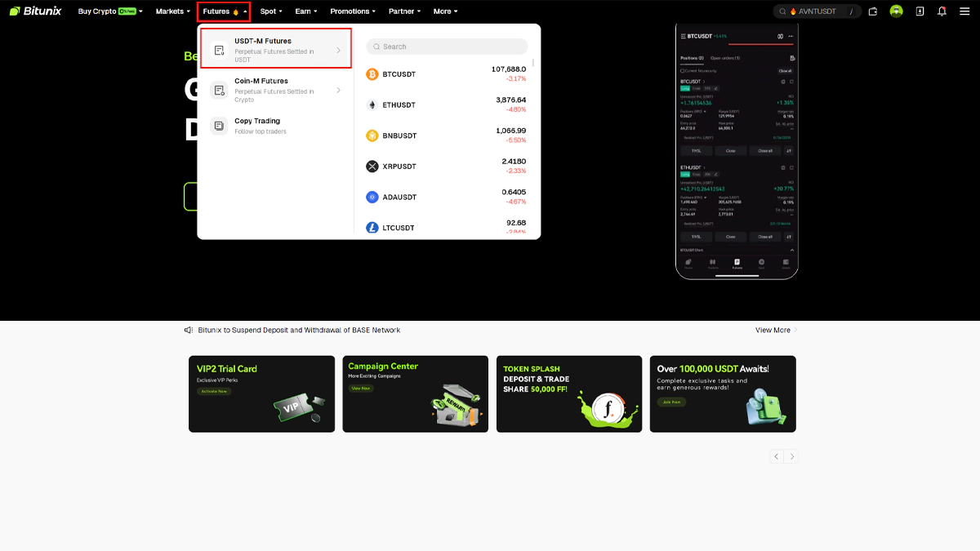Click the View More announcements link
Image resolution: width=980 pixels, height=551 pixels.
[776, 331]
